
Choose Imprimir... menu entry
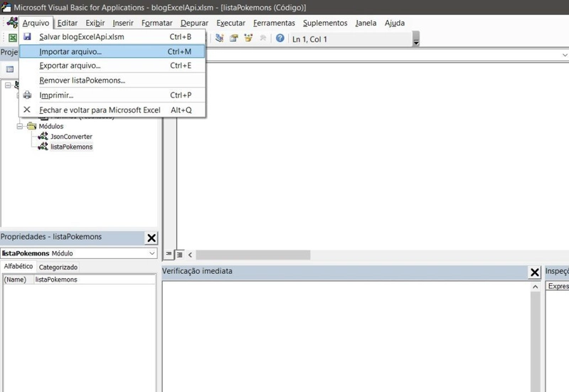112,95
